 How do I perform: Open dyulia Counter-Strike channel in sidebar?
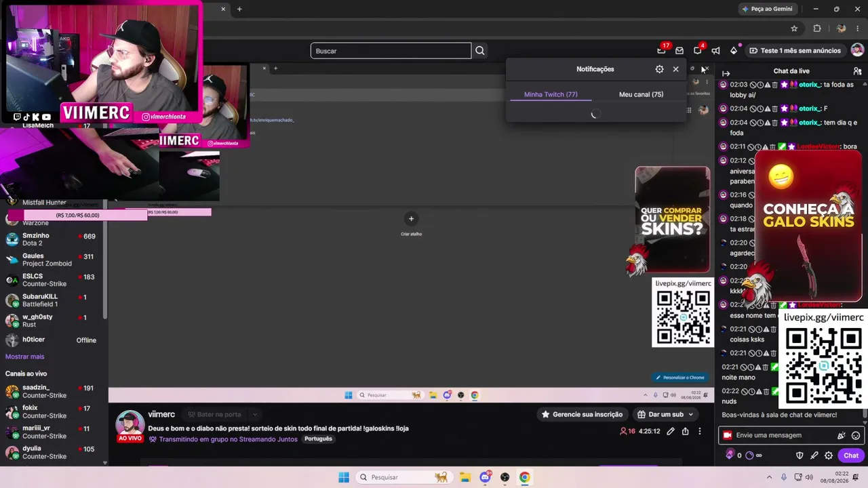tap(51, 452)
